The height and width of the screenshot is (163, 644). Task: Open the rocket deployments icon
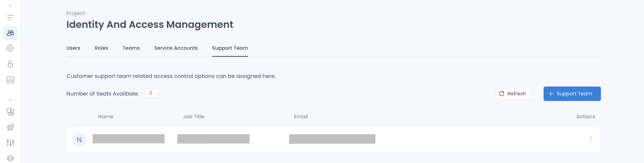[10, 127]
